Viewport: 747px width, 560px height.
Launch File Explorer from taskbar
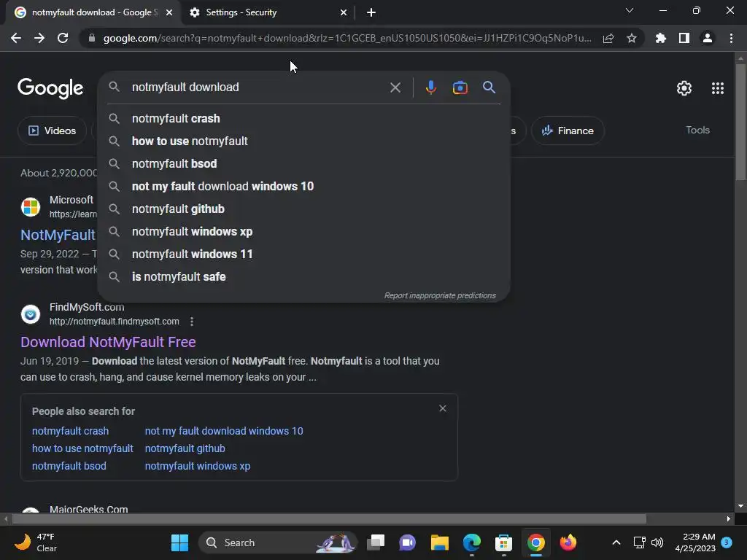(439, 542)
